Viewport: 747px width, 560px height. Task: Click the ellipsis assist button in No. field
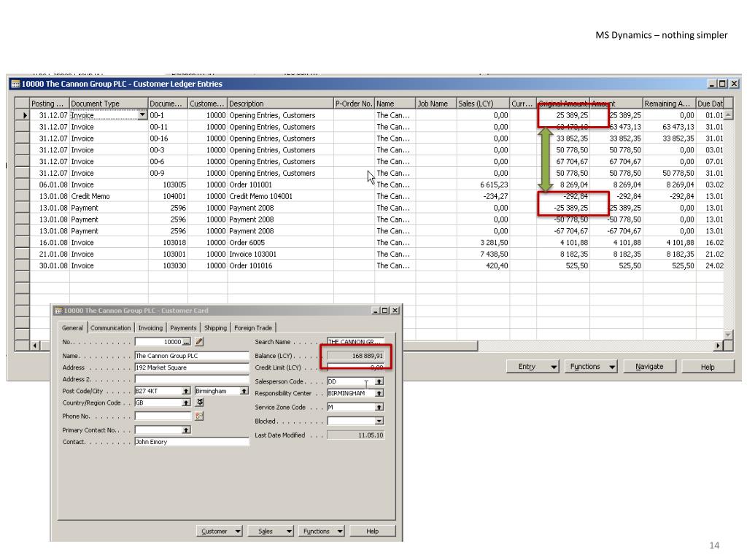pos(187,342)
